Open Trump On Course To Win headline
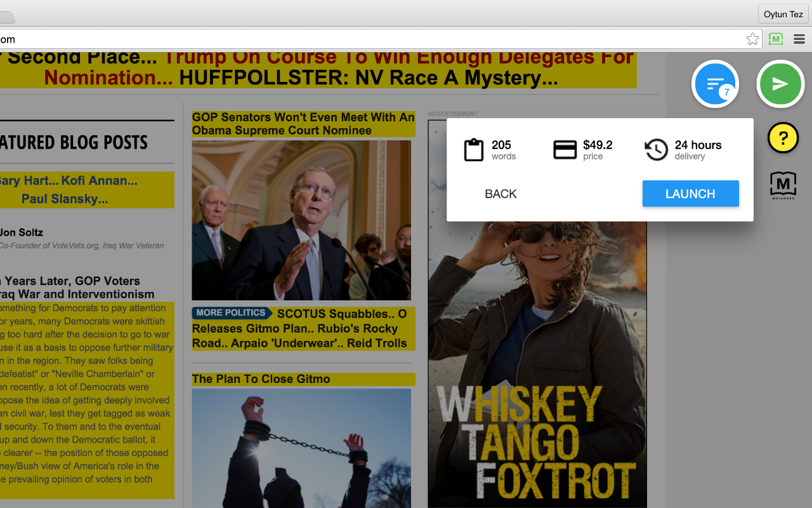This screenshot has width=812, height=508. pyautogui.click(x=339, y=67)
